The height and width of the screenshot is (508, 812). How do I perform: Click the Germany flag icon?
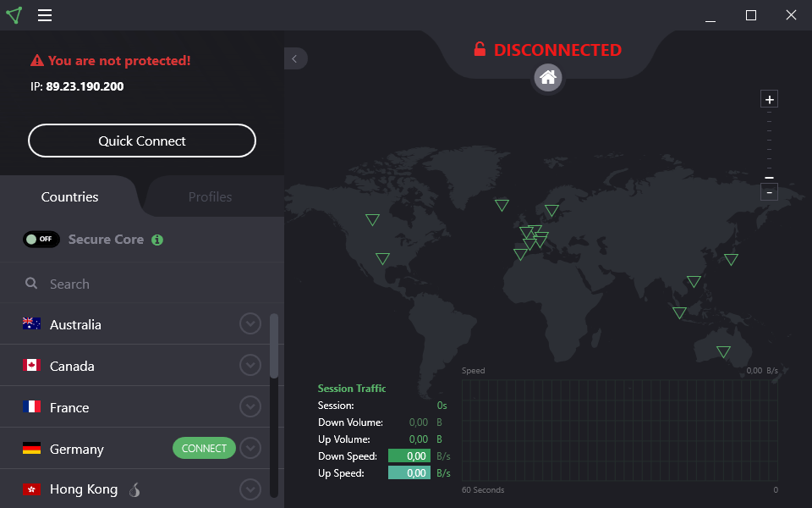(x=31, y=448)
